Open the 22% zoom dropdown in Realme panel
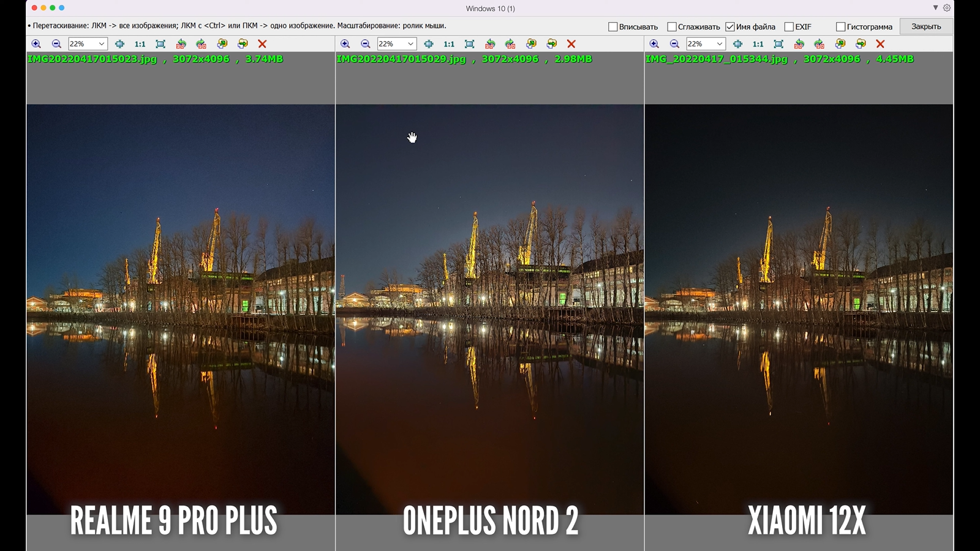This screenshot has height=551, width=980. click(102, 44)
